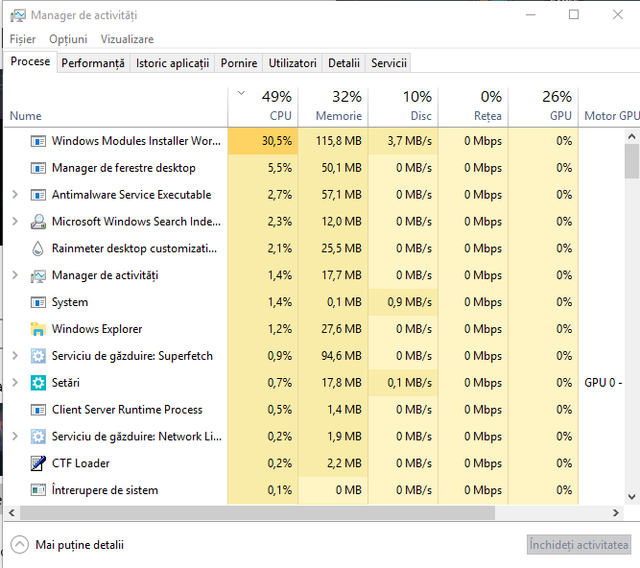Screen dimensions: 640x568
Task: Select the Windows Explorer process name
Action: pyautogui.click(x=97, y=329)
